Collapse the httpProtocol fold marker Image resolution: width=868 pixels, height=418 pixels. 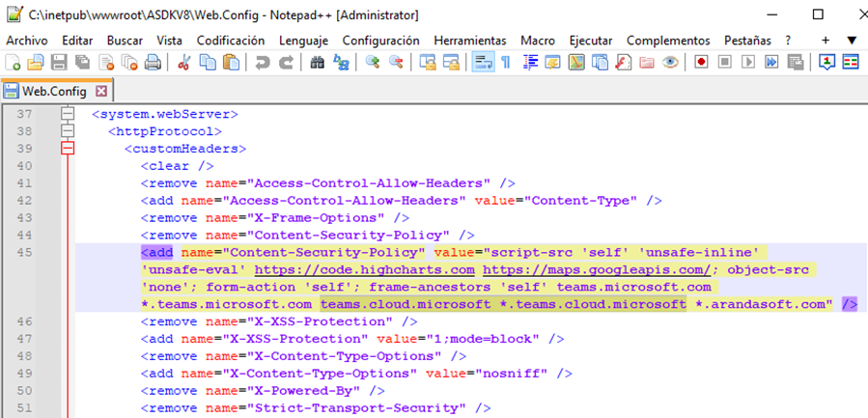(x=68, y=131)
